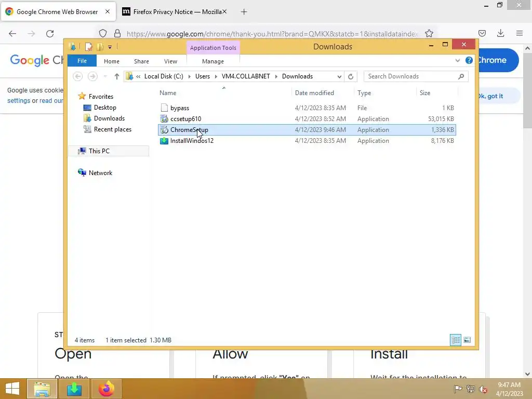Expand the ribbon with the chevron
This screenshot has width=532, height=399.
(x=458, y=60)
